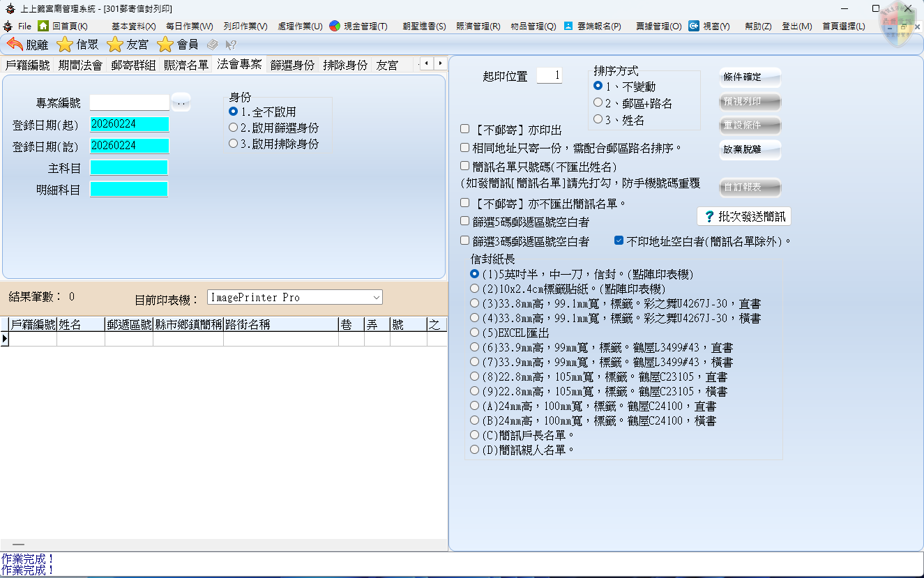Enable 【不郵寄】亦印出 checkbox
The height and width of the screenshot is (578, 924).
[x=465, y=129]
